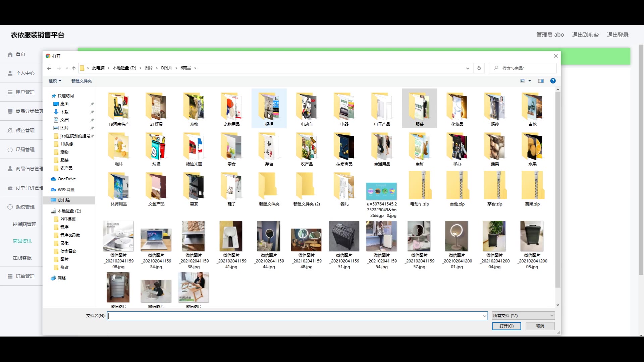Viewport: 644px width, 362px height.
Task: Expand the address bar history dropdown
Action: [x=468, y=68]
